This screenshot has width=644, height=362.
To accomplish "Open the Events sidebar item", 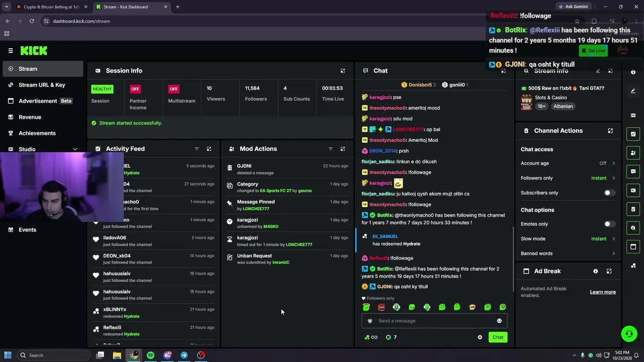I will click(x=43, y=230).
